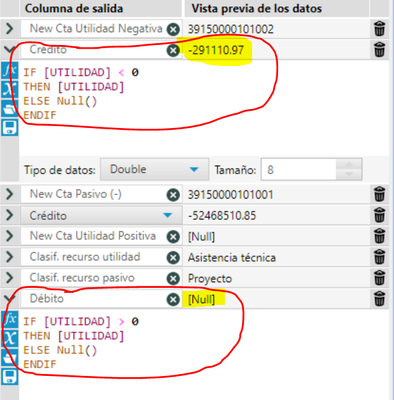
Task: Open columns and constants in Débito expression editor
Action: 10,338
